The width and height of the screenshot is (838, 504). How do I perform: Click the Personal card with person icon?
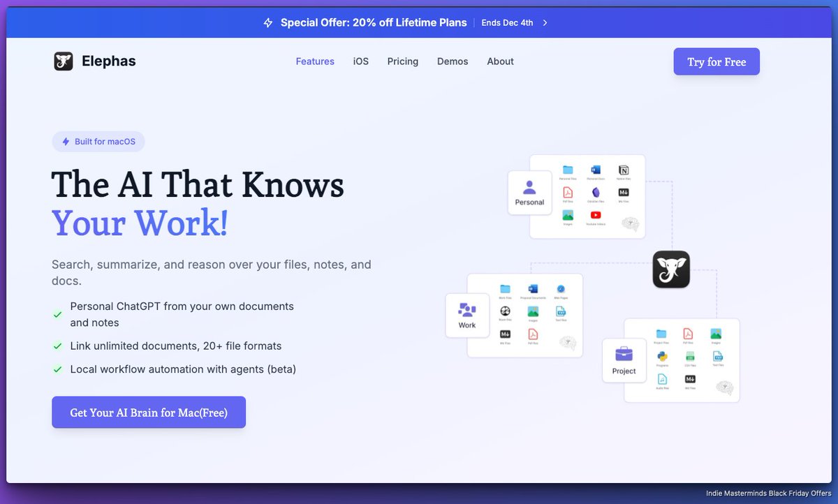click(529, 193)
